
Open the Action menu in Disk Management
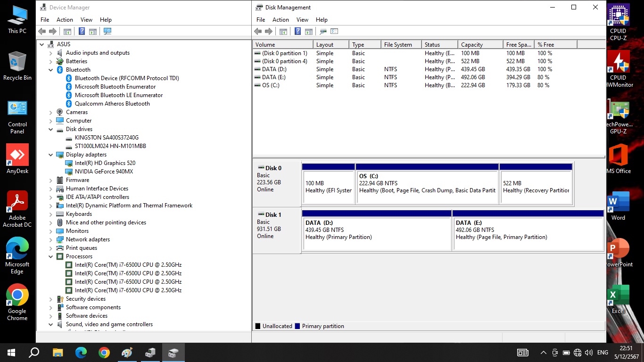(281, 20)
